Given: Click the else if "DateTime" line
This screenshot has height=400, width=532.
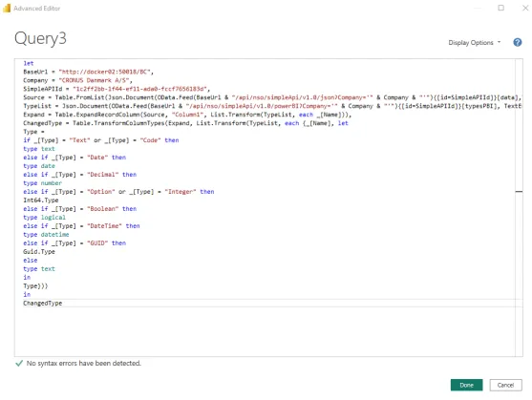Looking at the screenshot, I should (81, 225).
